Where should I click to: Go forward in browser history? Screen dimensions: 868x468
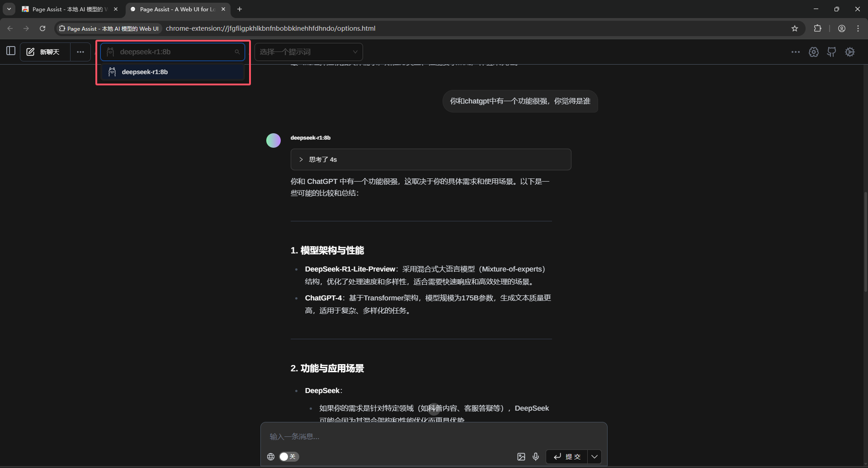(26, 28)
